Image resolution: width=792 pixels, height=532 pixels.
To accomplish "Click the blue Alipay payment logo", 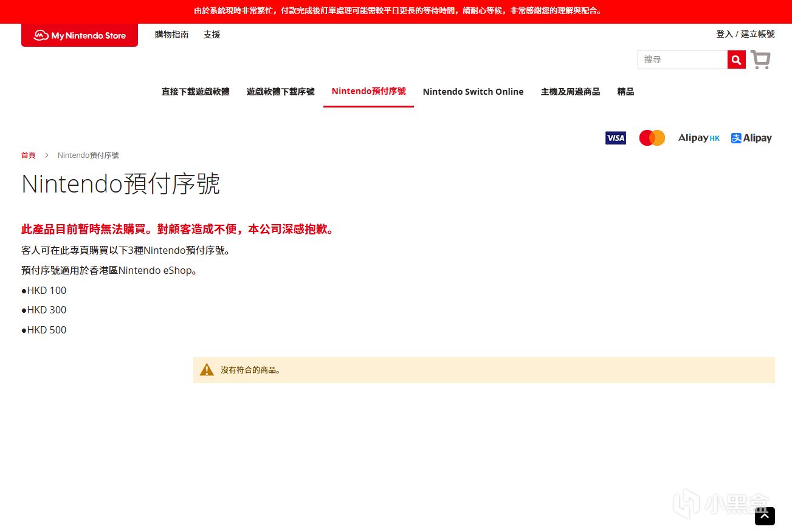I will click(x=751, y=138).
